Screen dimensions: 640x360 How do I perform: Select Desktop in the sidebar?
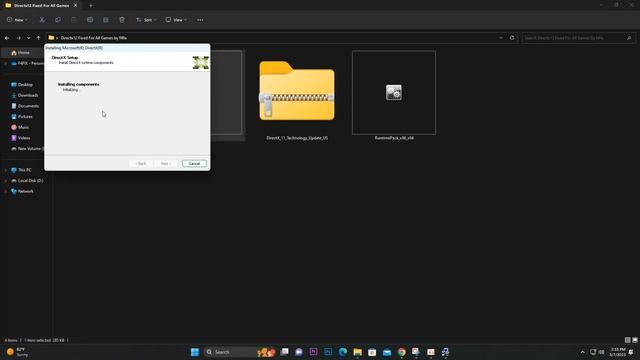pyautogui.click(x=25, y=84)
